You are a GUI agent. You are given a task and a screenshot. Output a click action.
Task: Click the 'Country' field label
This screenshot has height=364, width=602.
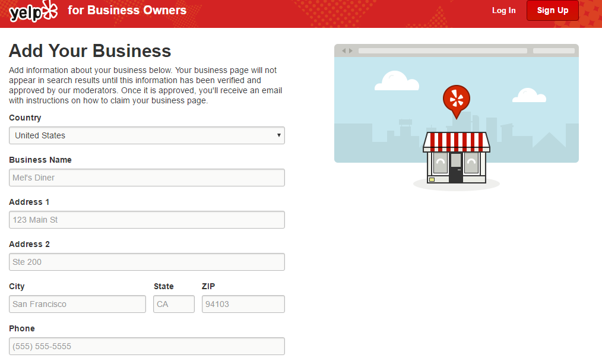25,118
